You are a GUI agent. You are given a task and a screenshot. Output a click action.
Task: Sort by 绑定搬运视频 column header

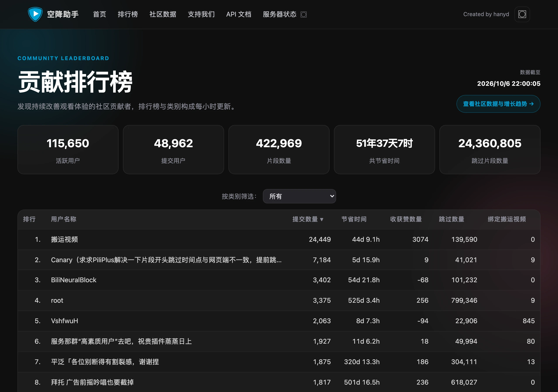tap(507, 219)
